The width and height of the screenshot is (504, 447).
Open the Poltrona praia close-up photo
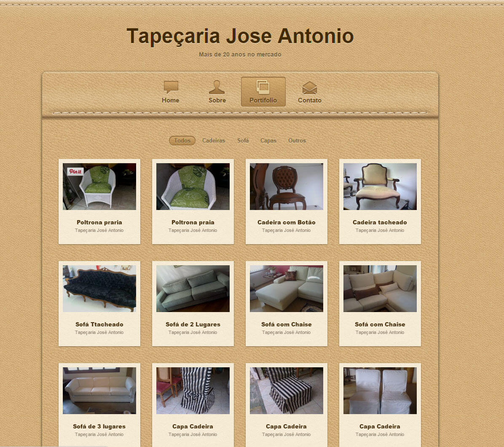pos(193,186)
